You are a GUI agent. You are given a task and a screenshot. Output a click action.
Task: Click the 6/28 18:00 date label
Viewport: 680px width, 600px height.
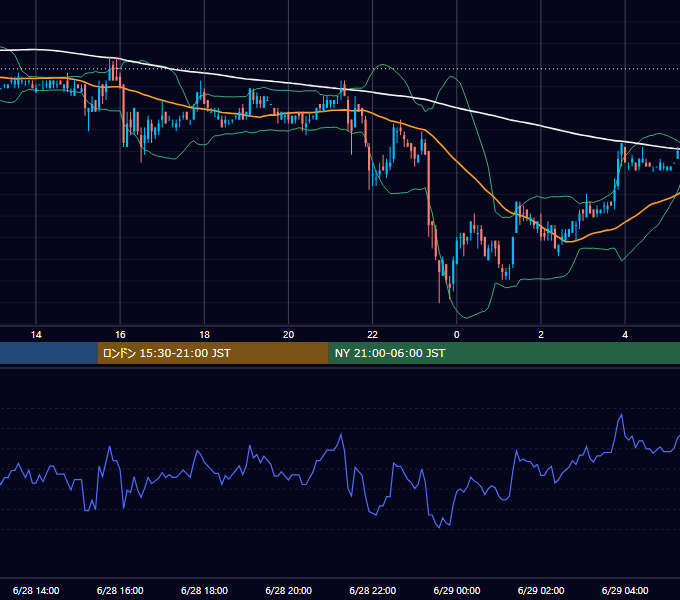tap(204, 590)
